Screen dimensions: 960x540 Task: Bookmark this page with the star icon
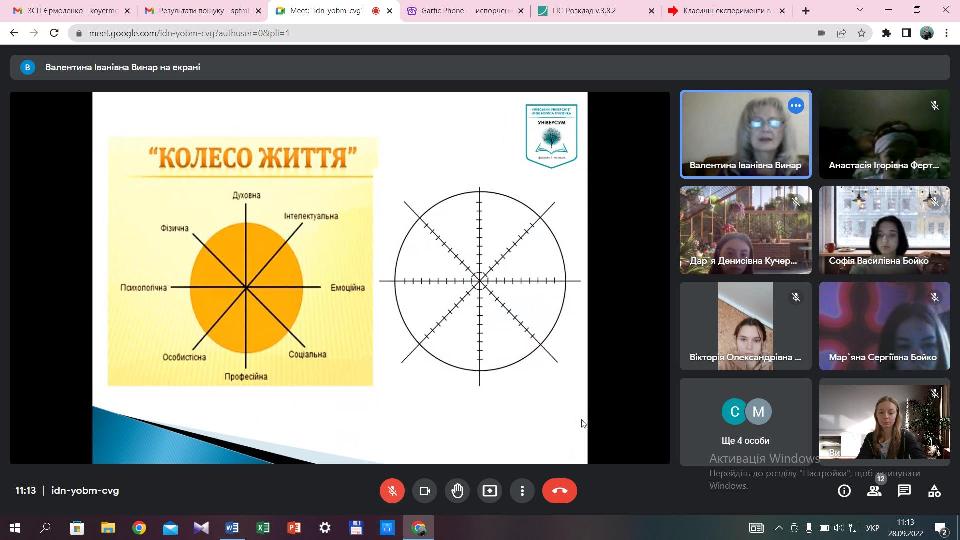pyautogui.click(x=861, y=32)
